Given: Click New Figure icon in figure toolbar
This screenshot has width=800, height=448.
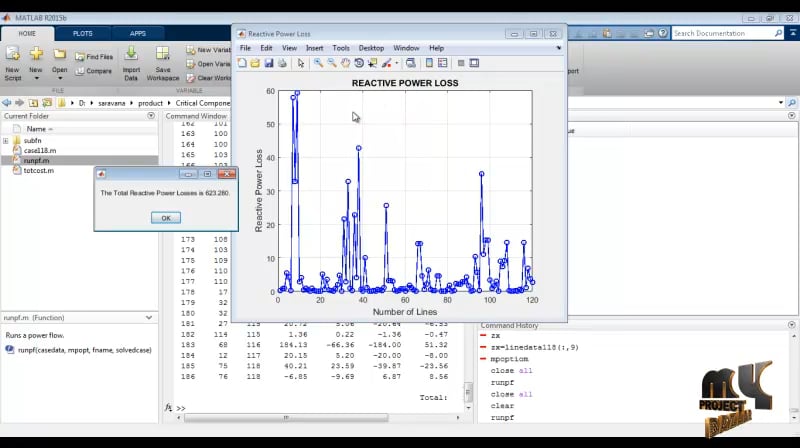Looking at the screenshot, I should coord(242,63).
